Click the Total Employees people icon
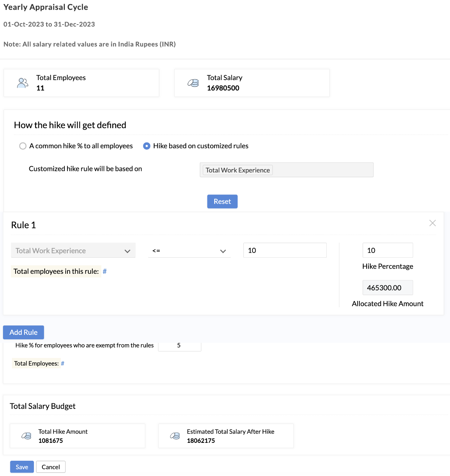The width and height of the screenshot is (450, 476). click(23, 83)
